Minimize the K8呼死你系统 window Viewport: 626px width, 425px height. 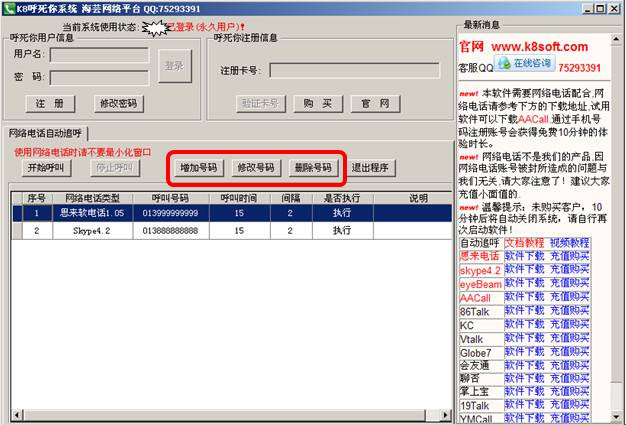(587, 8)
